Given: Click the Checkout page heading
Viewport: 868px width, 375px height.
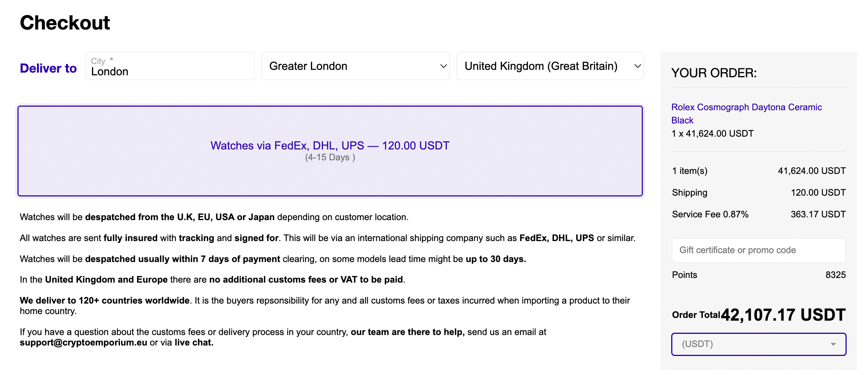Looking at the screenshot, I should 65,23.
